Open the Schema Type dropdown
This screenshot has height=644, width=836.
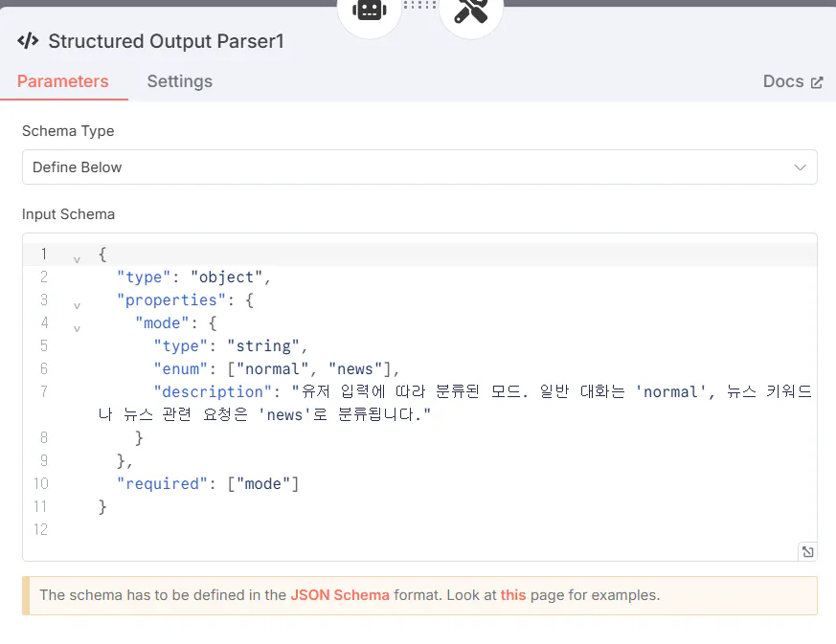click(x=419, y=167)
